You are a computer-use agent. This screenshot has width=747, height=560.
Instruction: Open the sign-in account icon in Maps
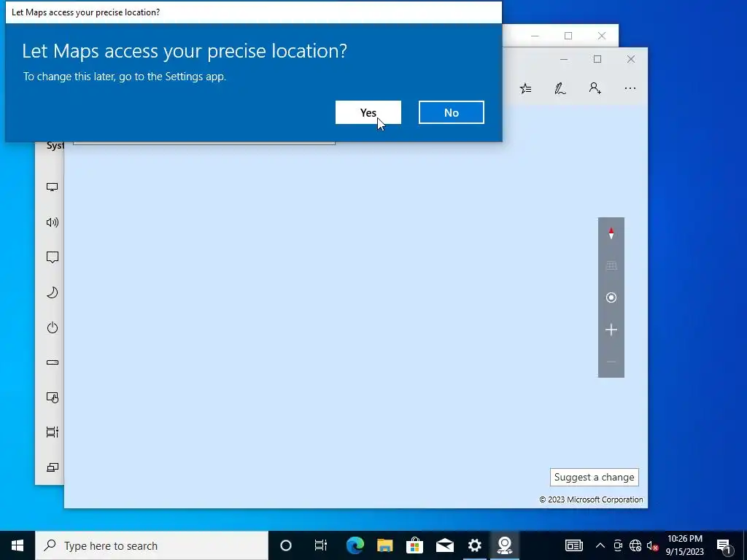[595, 88]
